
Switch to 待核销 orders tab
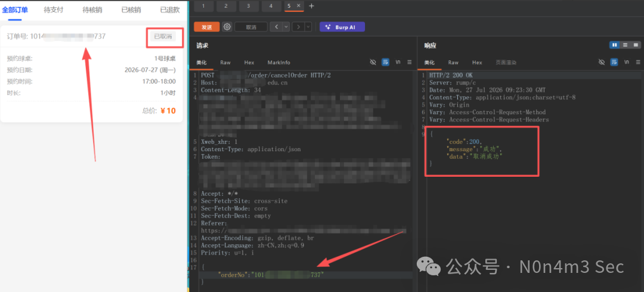(92, 10)
